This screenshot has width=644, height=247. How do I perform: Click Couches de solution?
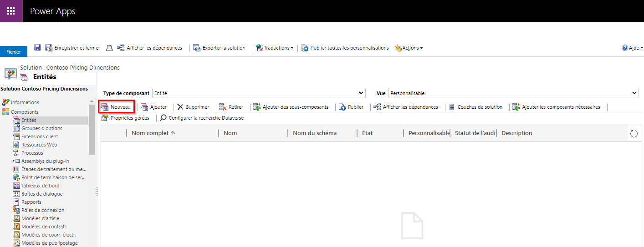pos(475,107)
